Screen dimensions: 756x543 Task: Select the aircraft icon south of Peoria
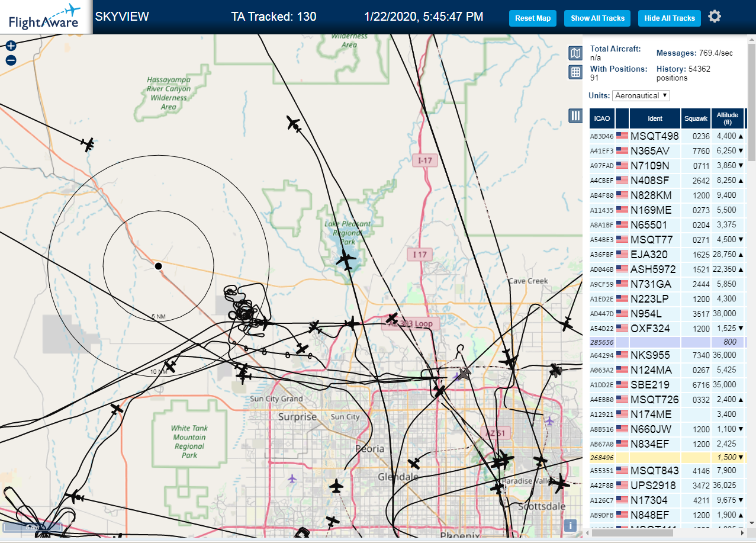click(336, 486)
